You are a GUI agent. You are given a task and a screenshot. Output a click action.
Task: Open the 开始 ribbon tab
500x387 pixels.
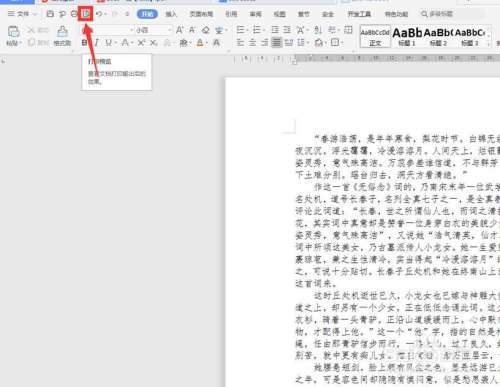coord(147,14)
